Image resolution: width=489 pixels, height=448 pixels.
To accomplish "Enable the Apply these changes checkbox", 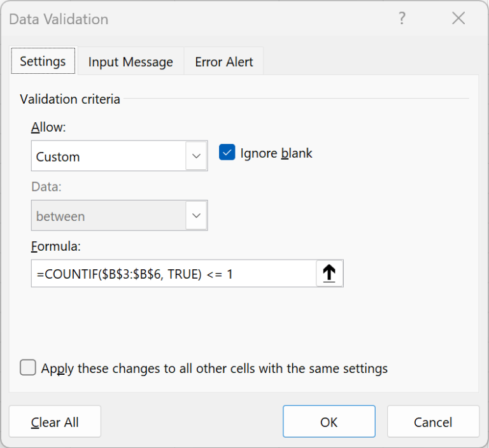I will point(28,368).
